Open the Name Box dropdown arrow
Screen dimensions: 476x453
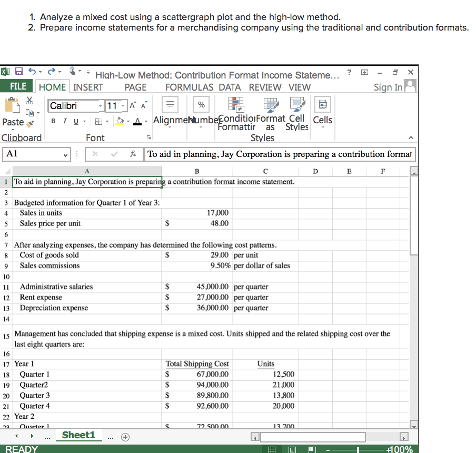pyautogui.click(x=65, y=155)
